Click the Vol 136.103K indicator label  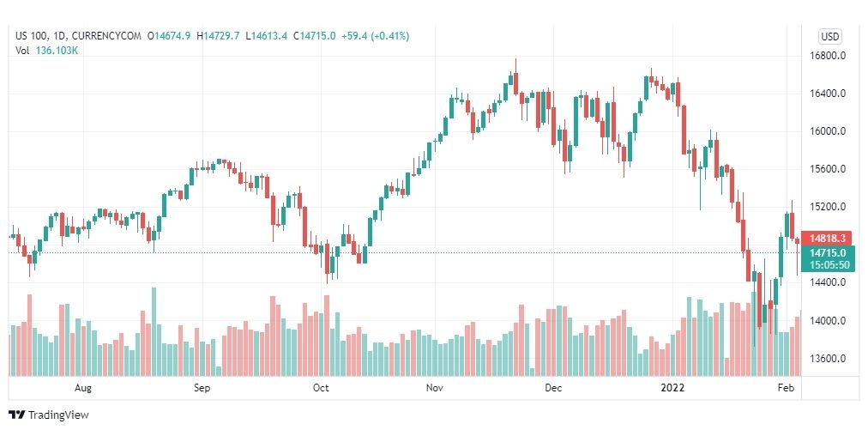(46, 51)
